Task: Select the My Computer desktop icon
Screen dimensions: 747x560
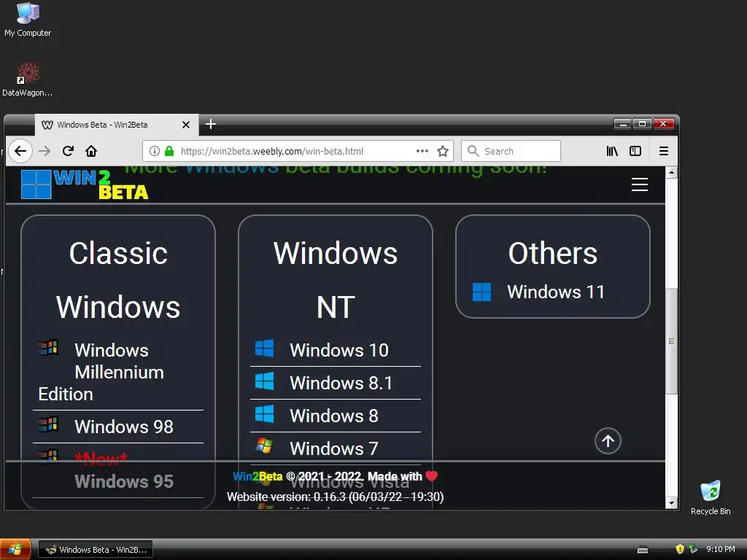Action: pos(28,20)
